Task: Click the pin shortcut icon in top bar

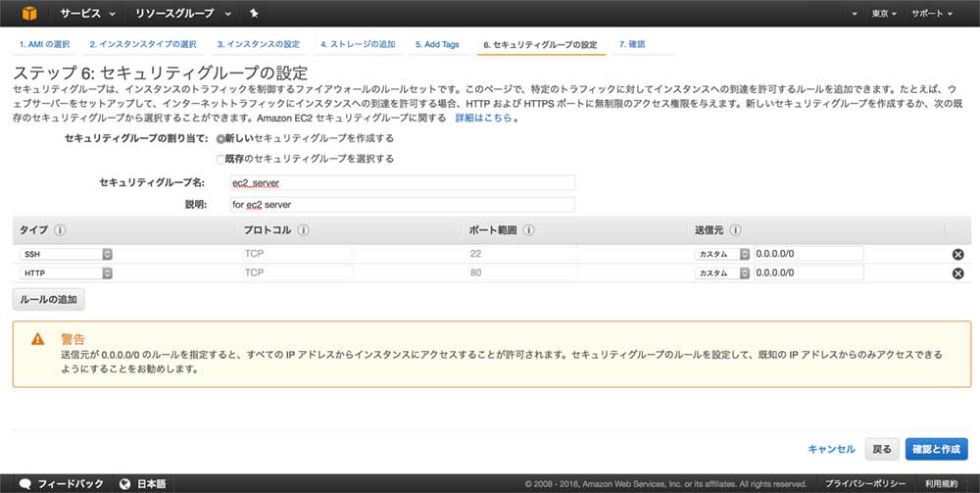Action: 255,14
